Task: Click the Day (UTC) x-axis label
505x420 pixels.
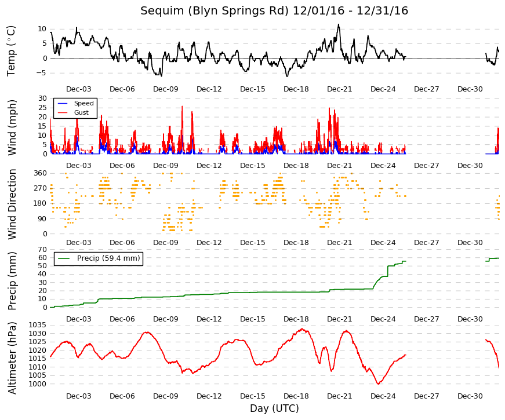Action: tap(274, 408)
